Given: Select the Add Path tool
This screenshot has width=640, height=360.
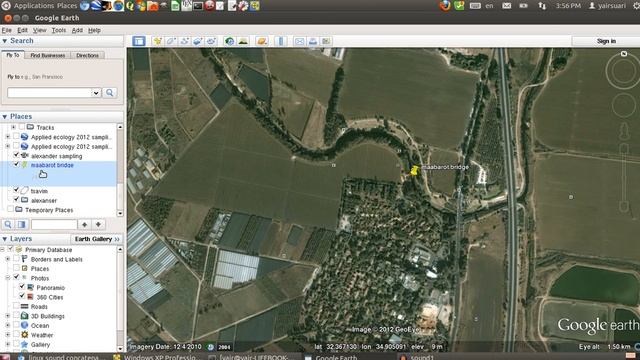Looking at the screenshot, I should pos(184,41).
